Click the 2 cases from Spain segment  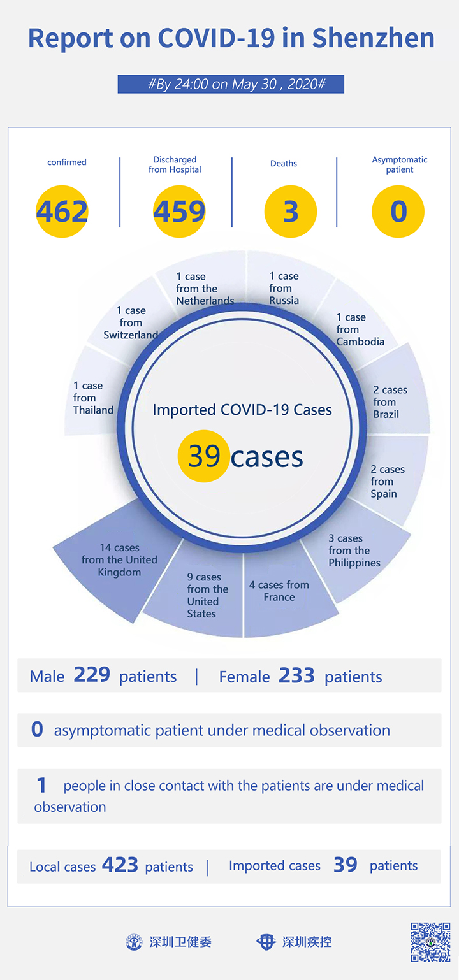[x=390, y=481]
